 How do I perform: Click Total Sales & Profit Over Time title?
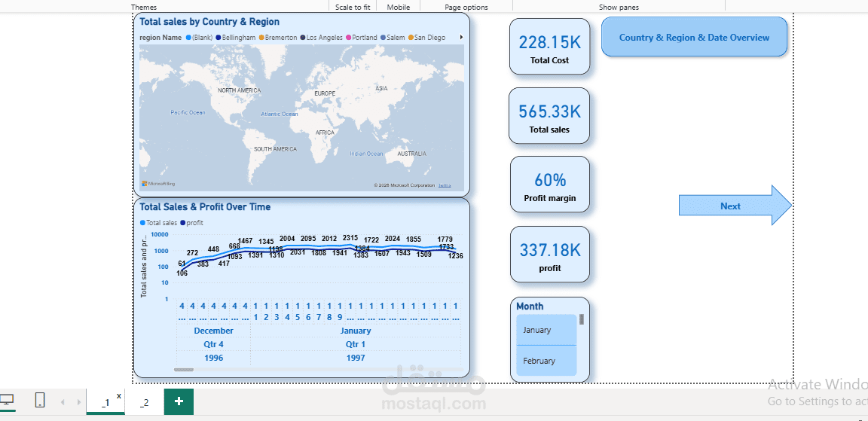(x=205, y=207)
